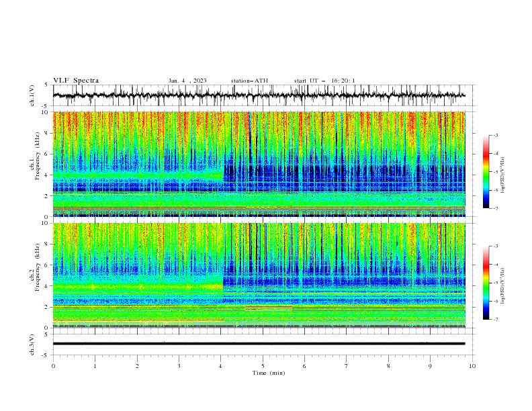This screenshot has width=532, height=411.
Task: Click the "-5" voltage tick of ch.3(V) panel
Action: [45, 355]
